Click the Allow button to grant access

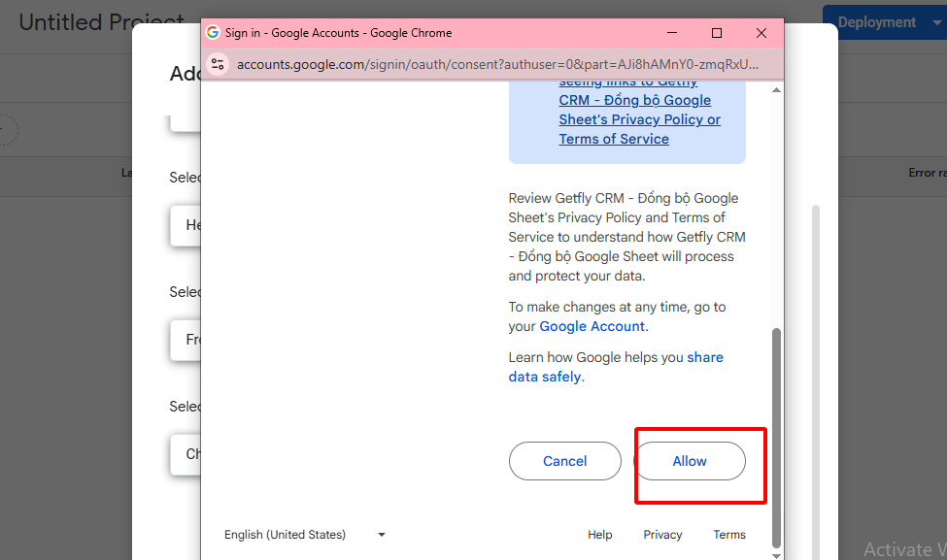[x=690, y=461]
